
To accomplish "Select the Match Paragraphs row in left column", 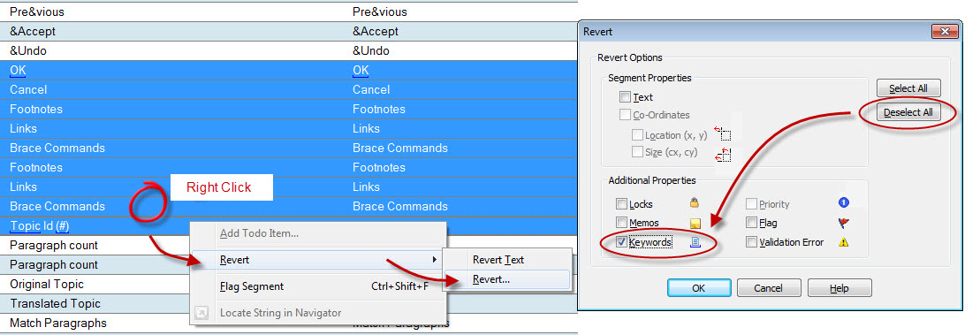I will [x=58, y=323].
